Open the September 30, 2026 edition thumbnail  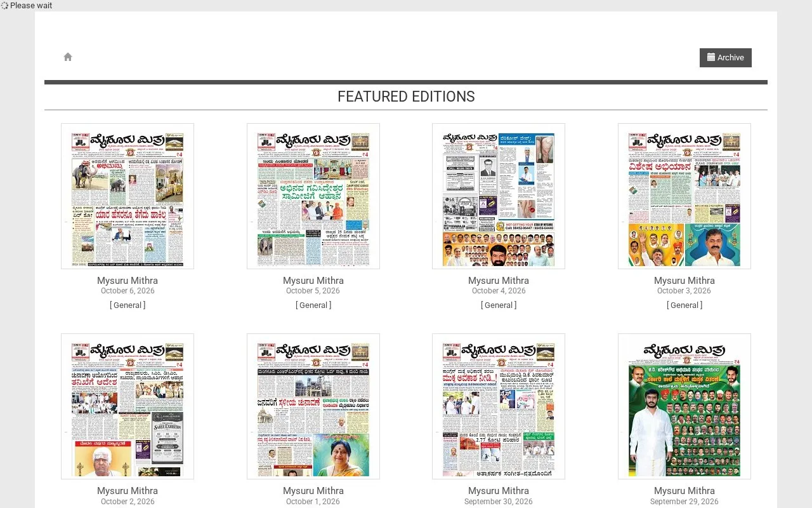point(499,406)
